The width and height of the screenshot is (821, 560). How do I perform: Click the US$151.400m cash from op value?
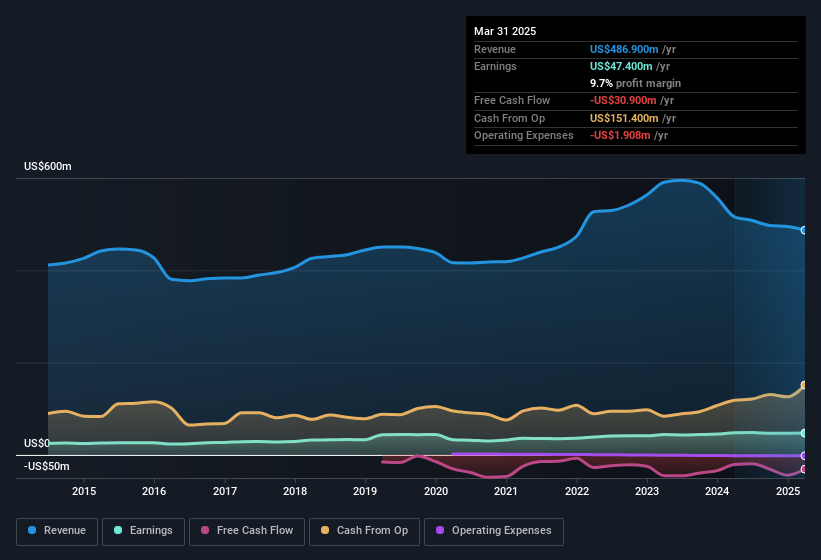click(x=624, y=118)
